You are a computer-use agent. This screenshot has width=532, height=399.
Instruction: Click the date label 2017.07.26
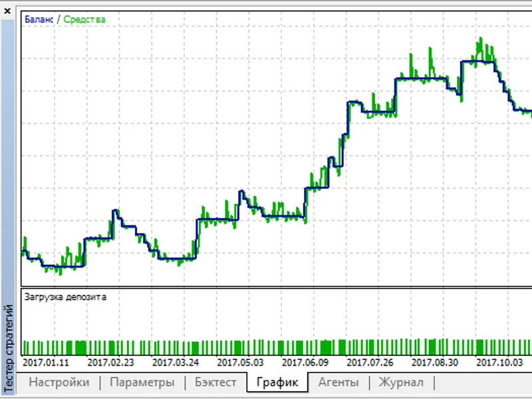(370, 362)
